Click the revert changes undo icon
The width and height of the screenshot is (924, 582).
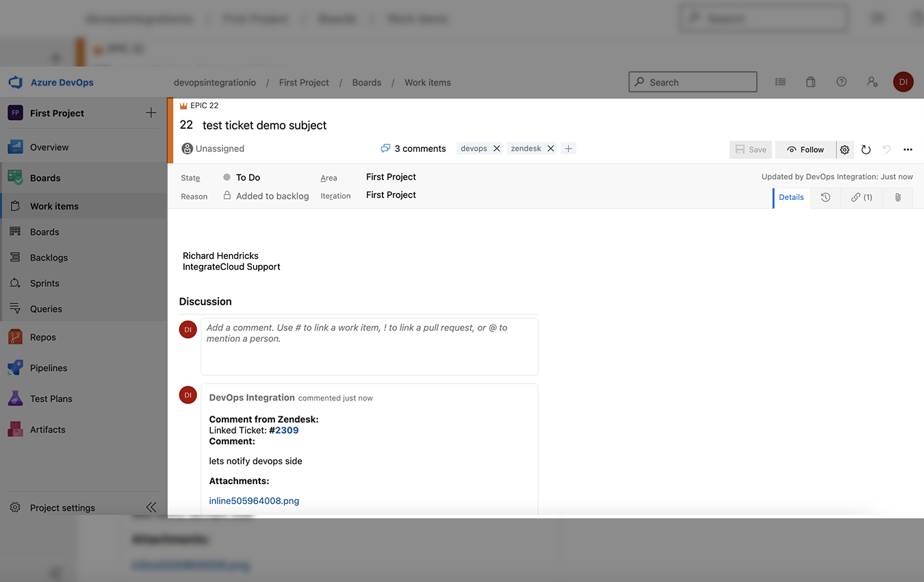[x=887, y=149]
